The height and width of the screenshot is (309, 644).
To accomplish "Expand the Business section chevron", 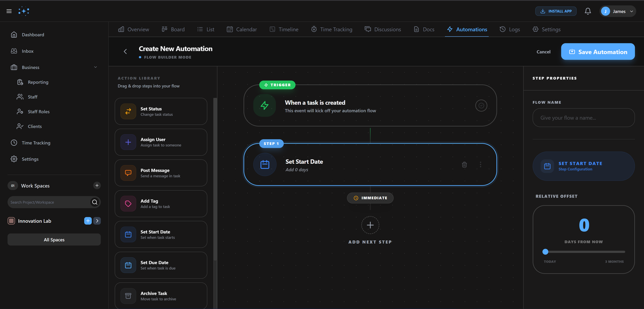I will [x=95, y=67].
